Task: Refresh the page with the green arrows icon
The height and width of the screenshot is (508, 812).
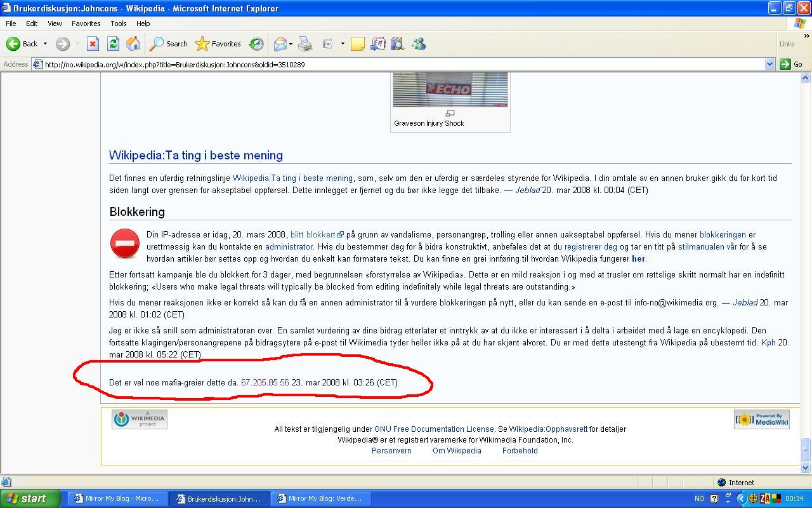Action: pyautogui.click(x=113, y=44)
